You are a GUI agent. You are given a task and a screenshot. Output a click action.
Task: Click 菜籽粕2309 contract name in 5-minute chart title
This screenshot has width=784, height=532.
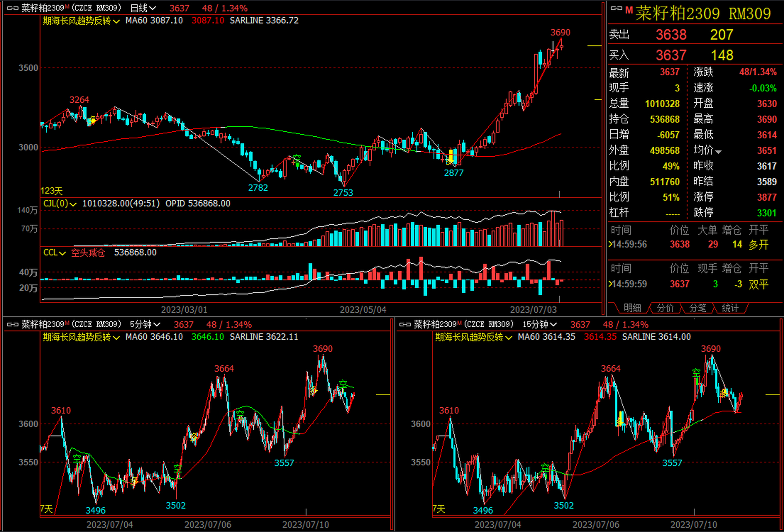click(x=43, y=325)
